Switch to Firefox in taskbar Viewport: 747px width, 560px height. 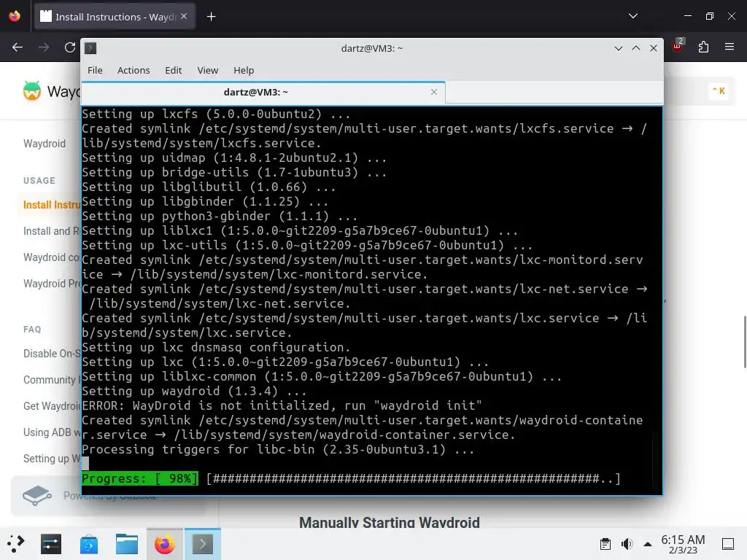click(x=164, y=544)
